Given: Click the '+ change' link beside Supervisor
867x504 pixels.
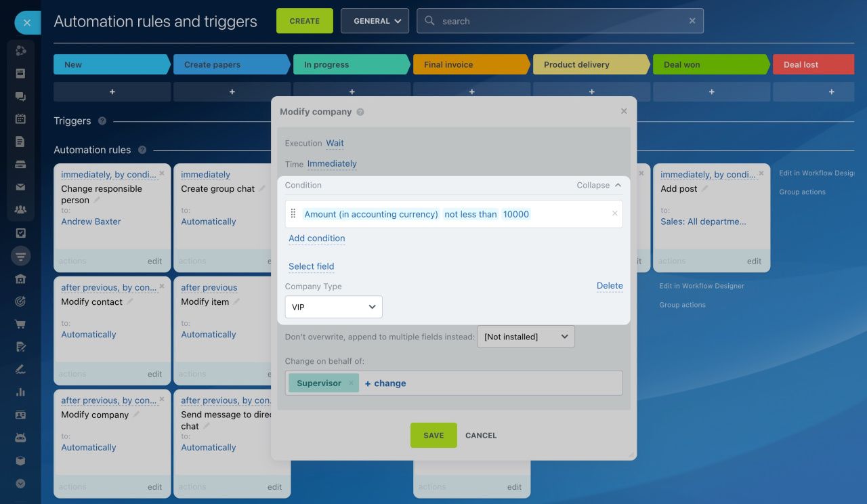Looking at the screenshot, I should pyautogui.click(x=385, y=383).
